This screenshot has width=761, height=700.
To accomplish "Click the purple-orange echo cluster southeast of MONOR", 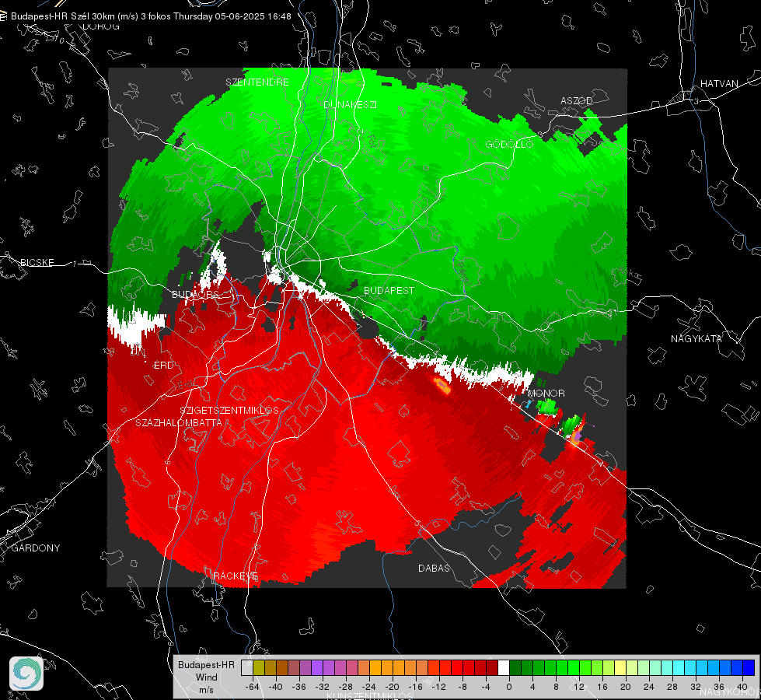I will [577, 436].
